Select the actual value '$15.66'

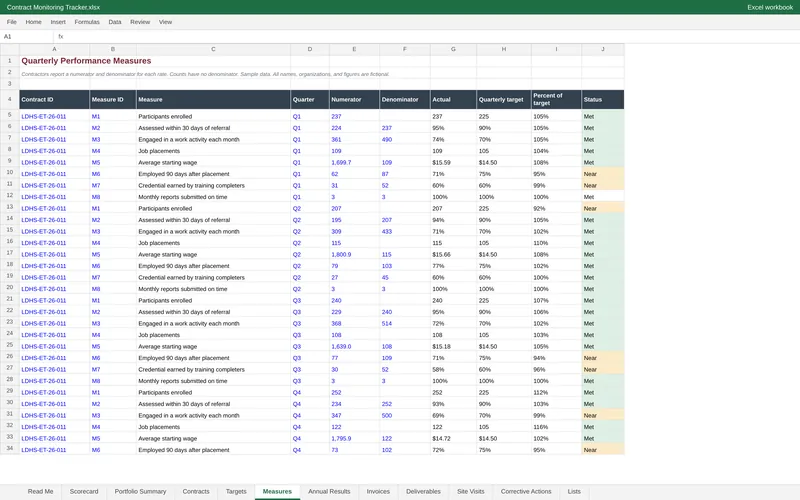[x=453, y=254]
